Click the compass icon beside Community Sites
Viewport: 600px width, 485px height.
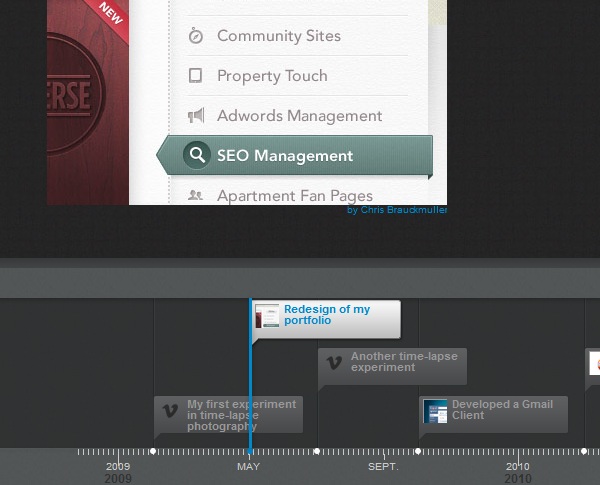[x=196, y=36]
